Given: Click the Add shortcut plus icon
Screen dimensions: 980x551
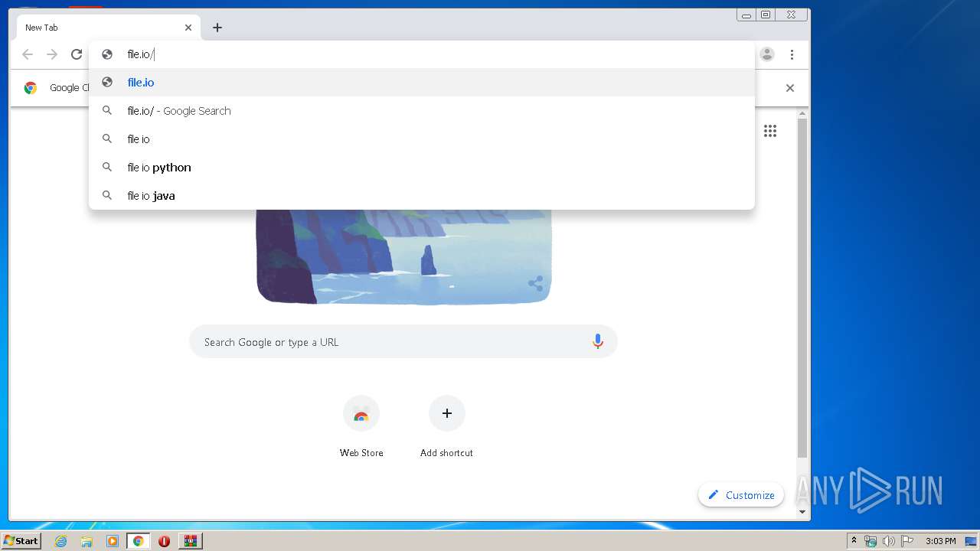Looking at the screenshot, I should [x=447, y=413].
